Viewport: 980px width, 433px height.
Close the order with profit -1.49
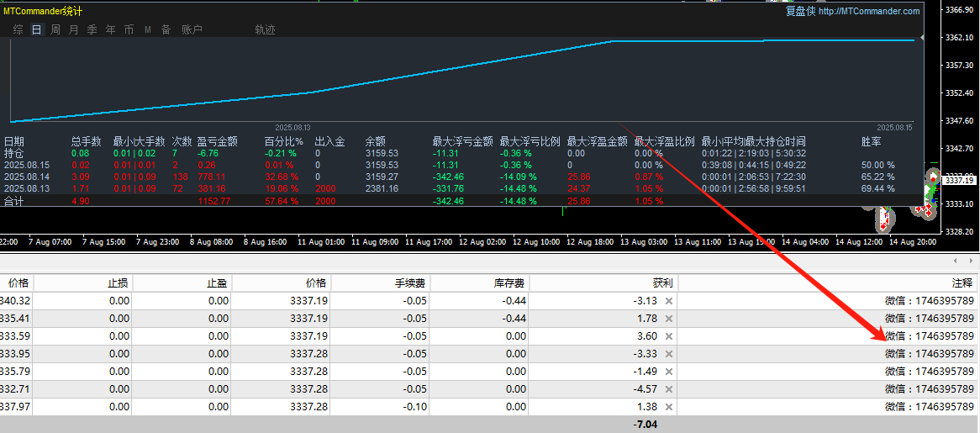[x=668, y=371]
